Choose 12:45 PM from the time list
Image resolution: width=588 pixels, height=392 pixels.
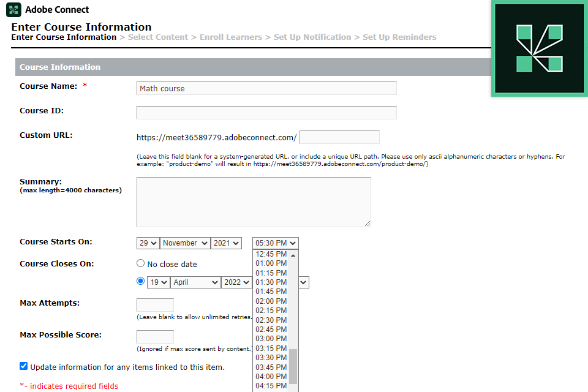[x=271, y=254]
